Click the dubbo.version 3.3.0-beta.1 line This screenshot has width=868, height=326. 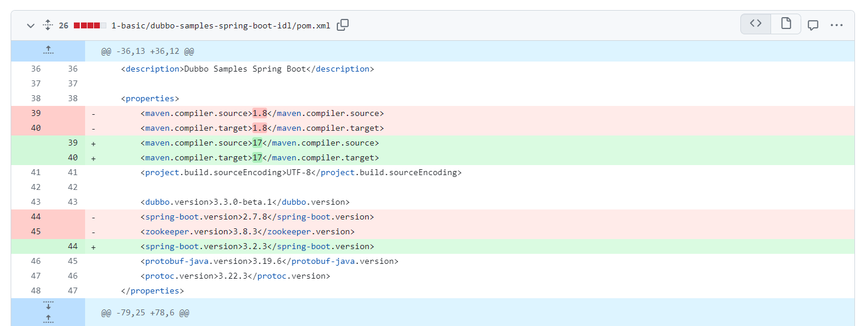(x=245, y=202)
